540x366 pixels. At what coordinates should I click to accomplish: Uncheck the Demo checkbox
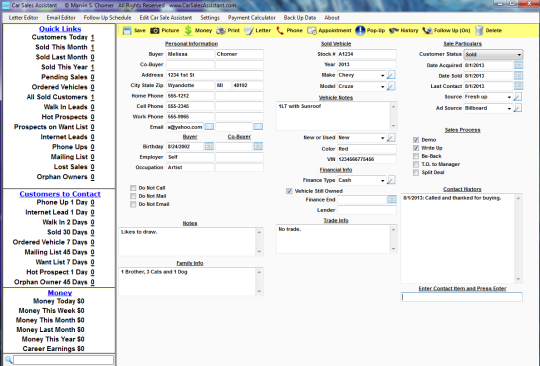pyautogui.click(x=416, y=140)
